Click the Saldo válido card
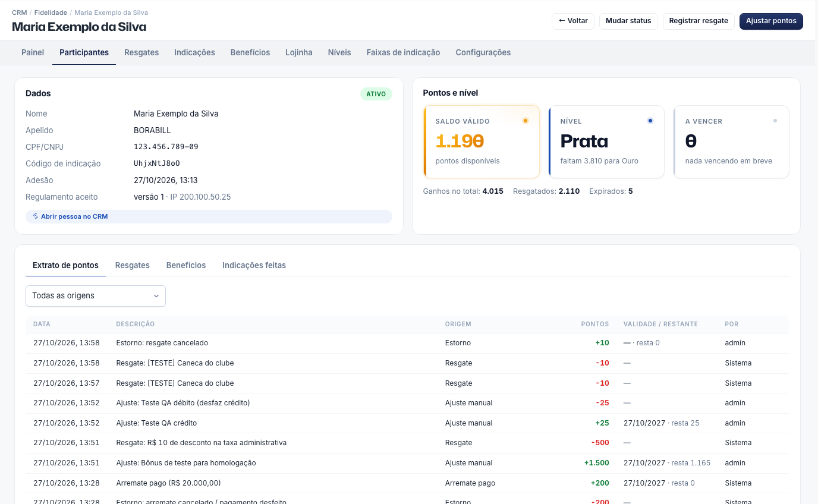Screen dimensions: 818x504 tap(482, 141)
